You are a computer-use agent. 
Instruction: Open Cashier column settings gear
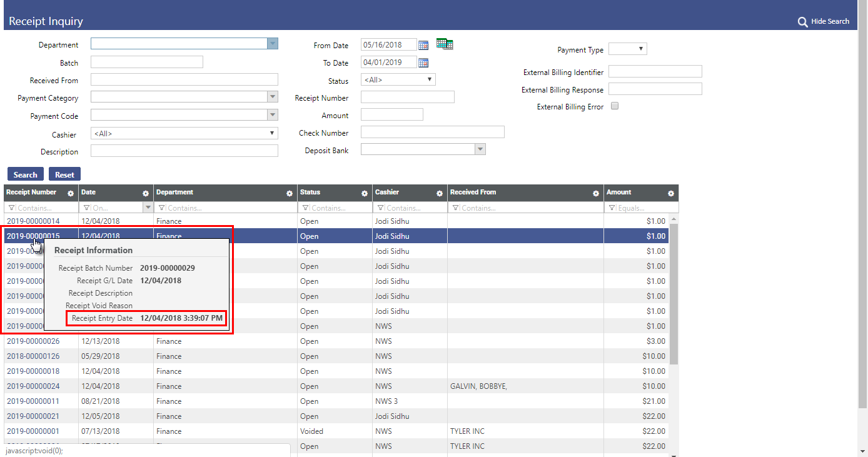[x=440, y=193]
